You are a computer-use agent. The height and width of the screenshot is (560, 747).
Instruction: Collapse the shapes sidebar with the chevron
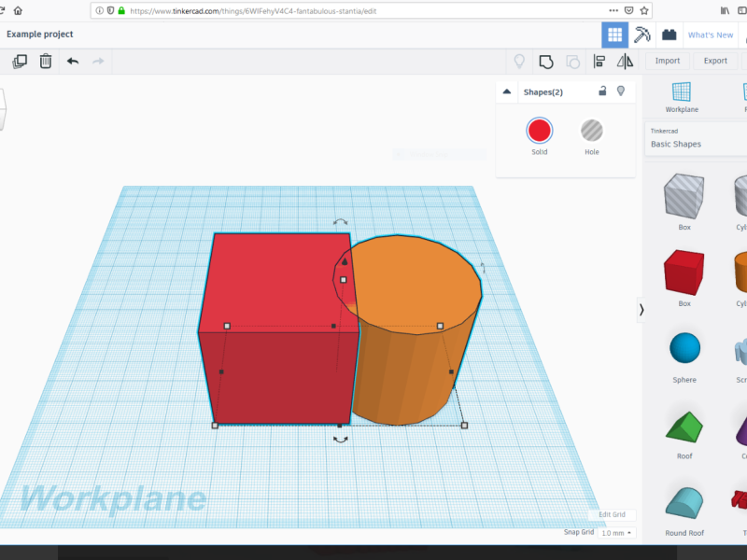pos(641,311)
